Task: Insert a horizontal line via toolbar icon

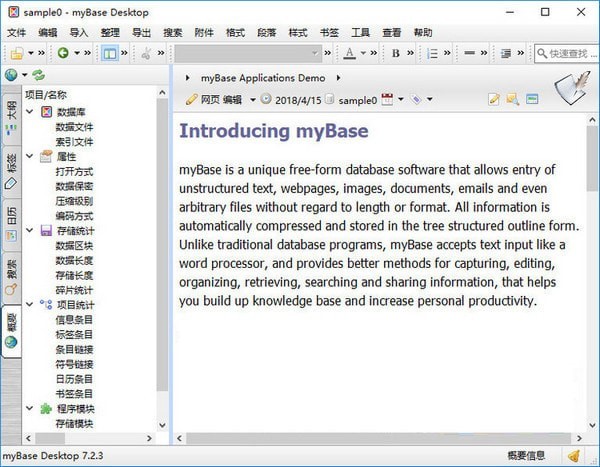Action: click(469, 53)
